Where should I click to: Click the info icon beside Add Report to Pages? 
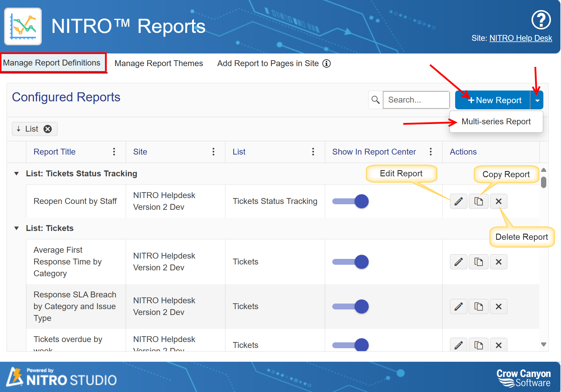[x=326, y=63]
